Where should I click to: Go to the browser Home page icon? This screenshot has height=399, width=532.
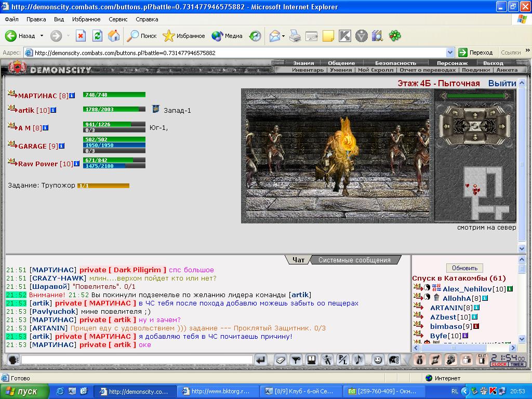(x=114, y=36)
